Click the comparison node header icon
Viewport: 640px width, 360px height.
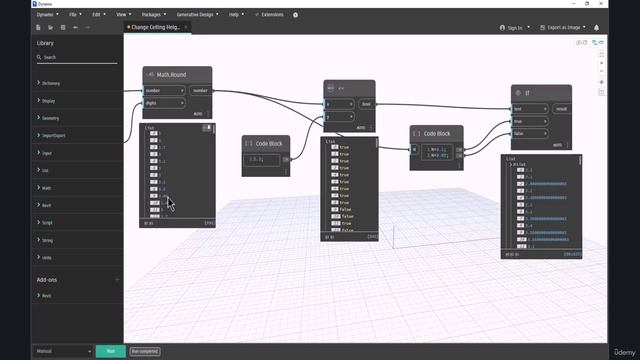[331, 88]
